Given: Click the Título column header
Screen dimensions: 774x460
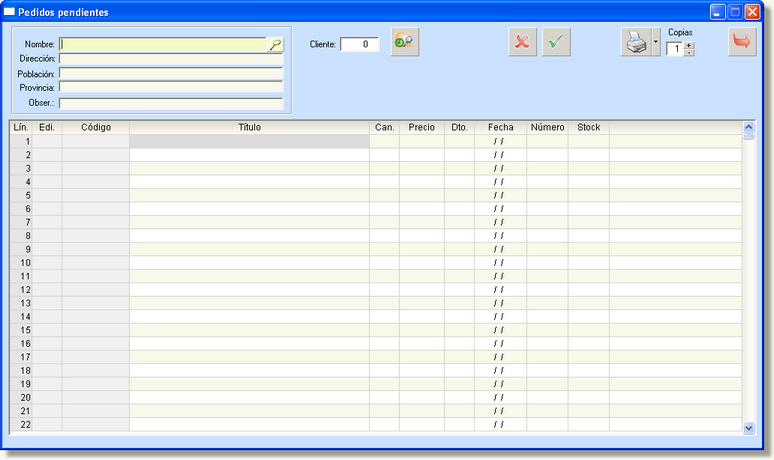Looking at the screenshot, I should tap(249, 127).
